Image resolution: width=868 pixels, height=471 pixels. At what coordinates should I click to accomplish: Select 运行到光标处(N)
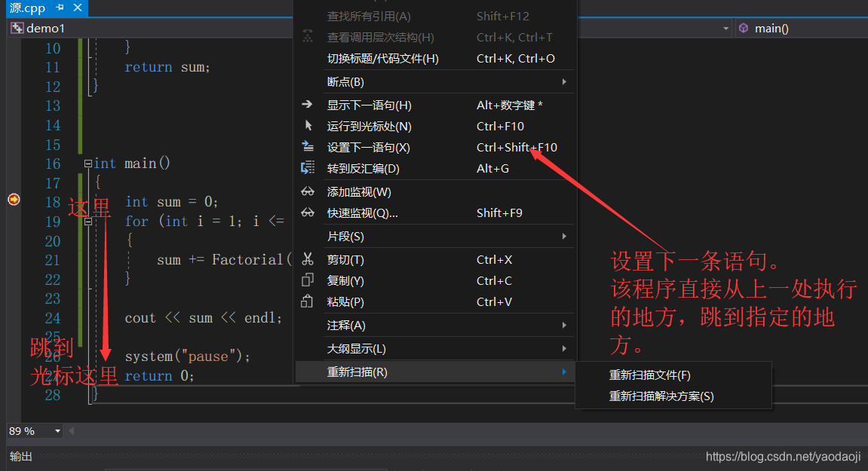pos(435,126)
